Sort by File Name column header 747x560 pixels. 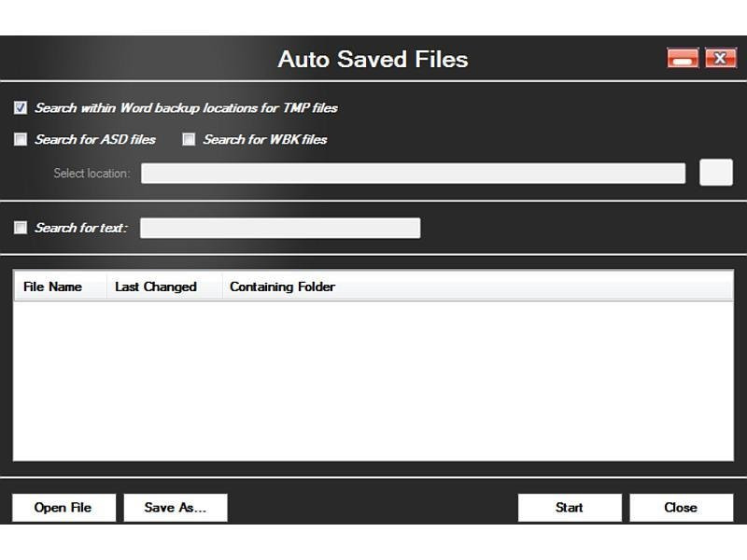click(x=60, y=287)
